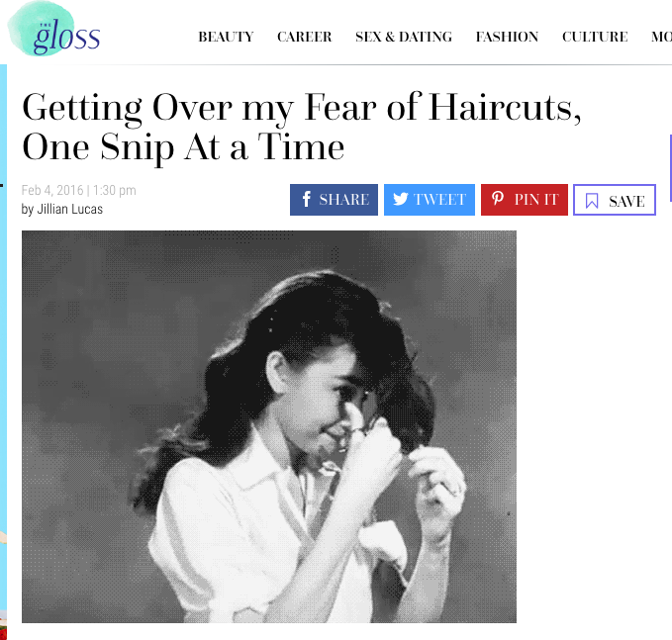The image size is (672, 640).
Task: Tweet the article with TWEET button
Action: coord(430,200)
